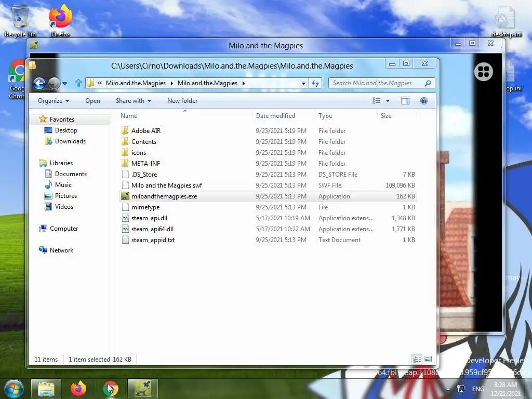Show hidden system tray icons

point(448,389)
